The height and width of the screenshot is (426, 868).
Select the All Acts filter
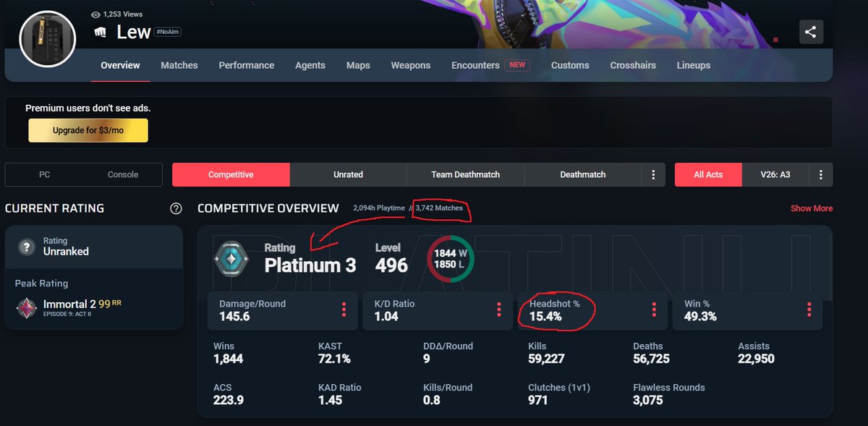pyautogui.click(x=708, y=174)
